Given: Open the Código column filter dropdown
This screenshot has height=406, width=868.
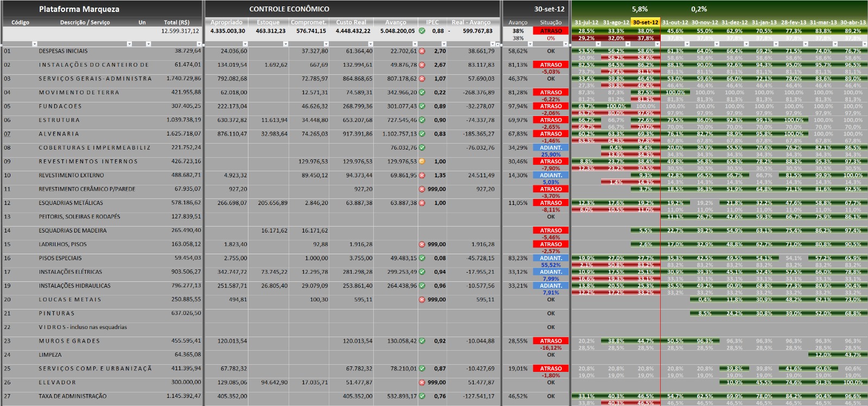Looking at the screenshot, I should [x=35, y=44].
